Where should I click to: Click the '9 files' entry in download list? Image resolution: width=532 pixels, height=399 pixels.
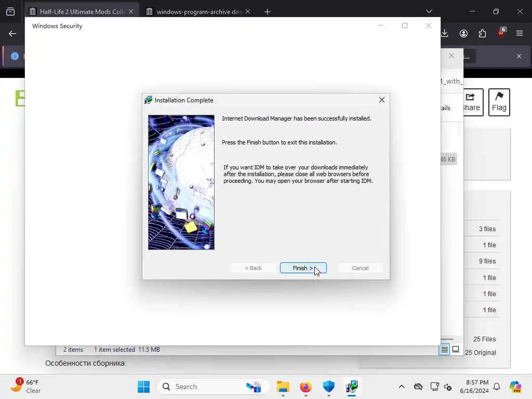point(487,261)
